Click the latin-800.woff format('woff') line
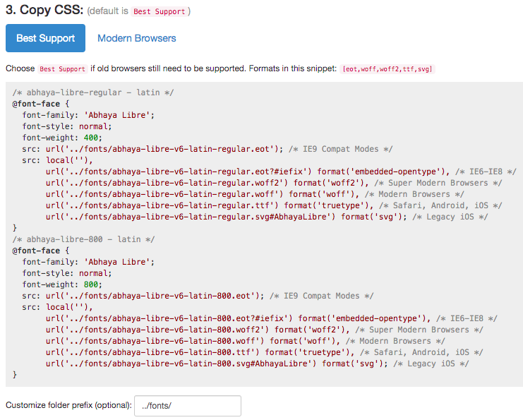 click(246, 341)
